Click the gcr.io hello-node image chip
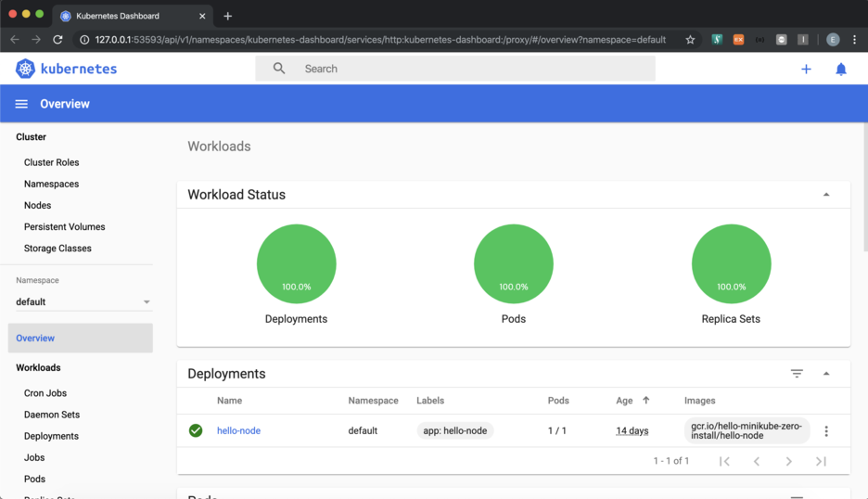The image size is (868, 499). 747,430
